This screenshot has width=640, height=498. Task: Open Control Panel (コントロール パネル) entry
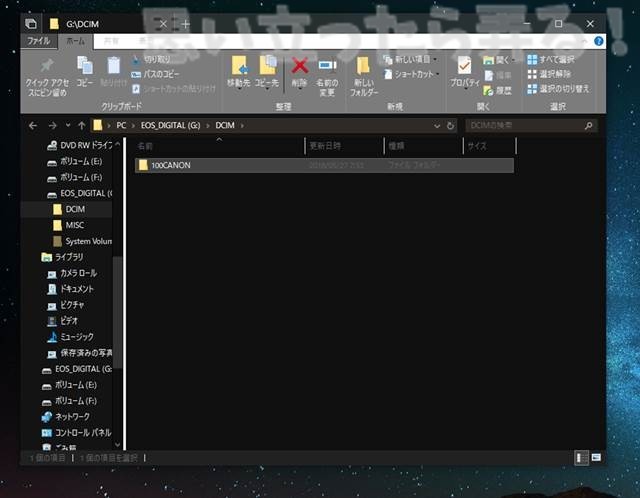click(x=76, y=433)
